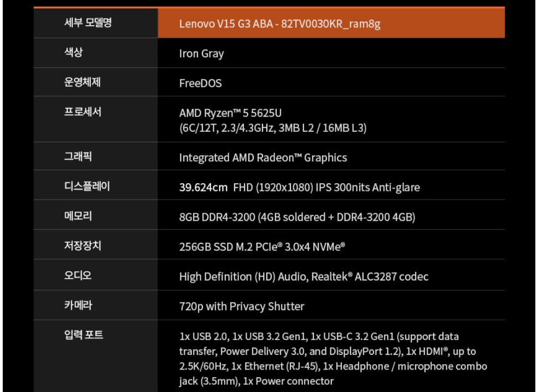The image size is (537, 392).
Task: Click the '그래픽' label
Action: (78, 156)
